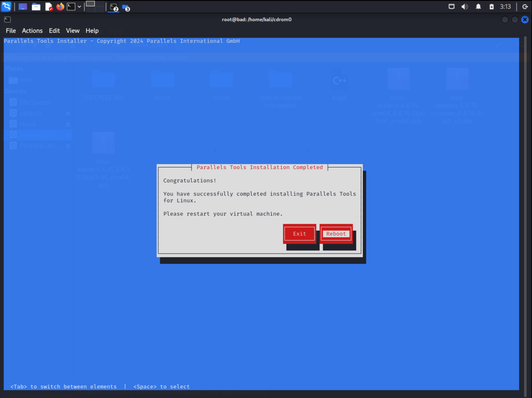
Task: Open terminal emulator launcher in panel
Action: click(71, 7)
